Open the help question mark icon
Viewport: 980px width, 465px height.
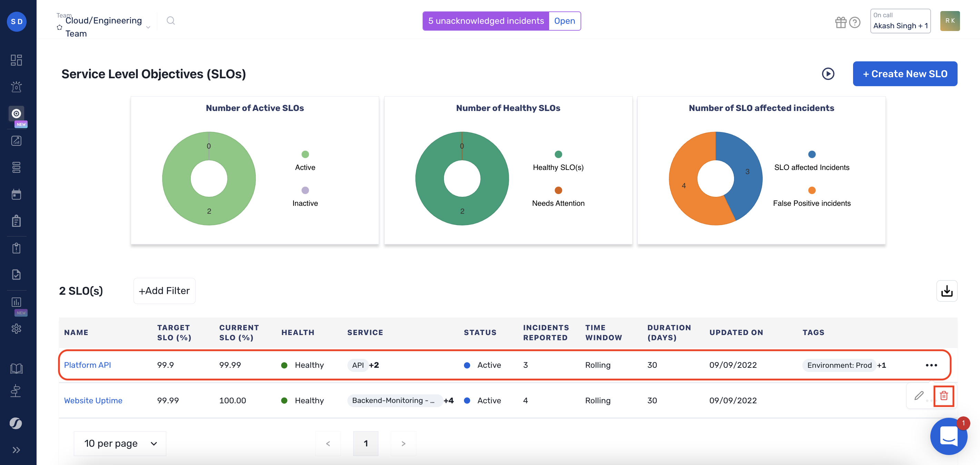coord(854,22)
